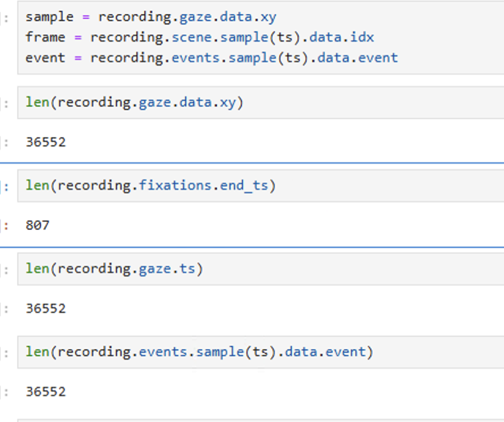Click "len" in the fixations cell
This screenshot has width=504, height=422.
pyautogui.click(x=37, y=185)
